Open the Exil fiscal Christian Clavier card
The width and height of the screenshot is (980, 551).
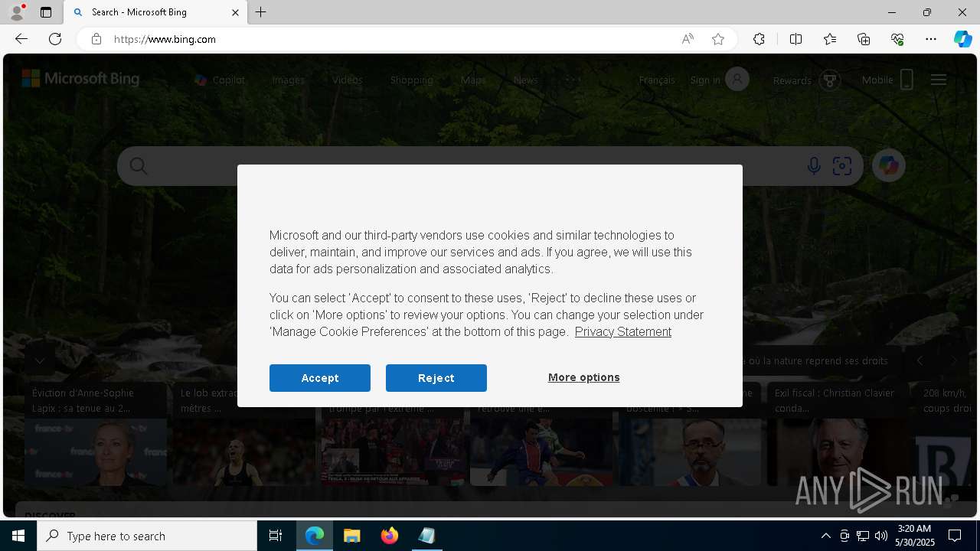(x=838, y=434)
